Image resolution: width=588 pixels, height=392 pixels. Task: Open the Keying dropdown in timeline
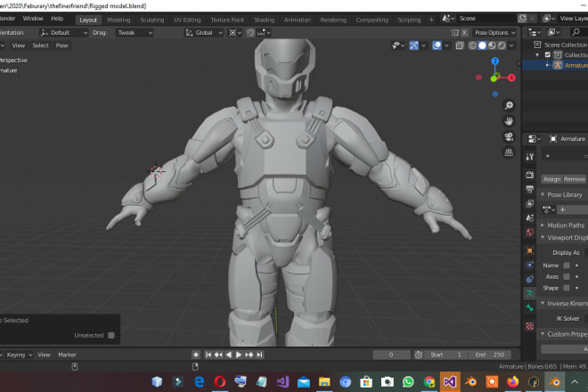[19, 355]
